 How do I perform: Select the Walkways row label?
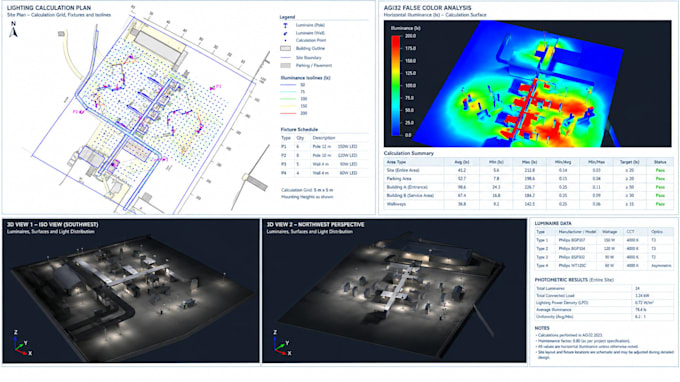(x=396, y=204)
